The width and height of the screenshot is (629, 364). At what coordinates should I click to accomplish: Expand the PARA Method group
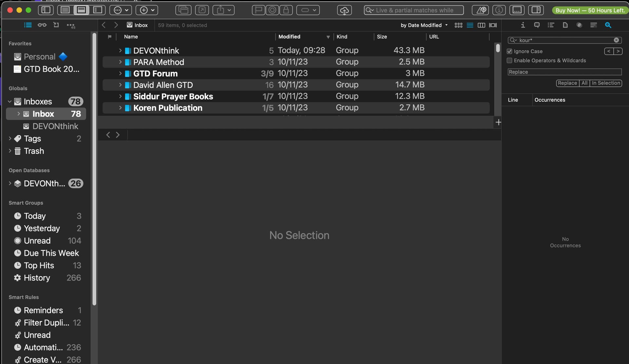click(120, 62)
